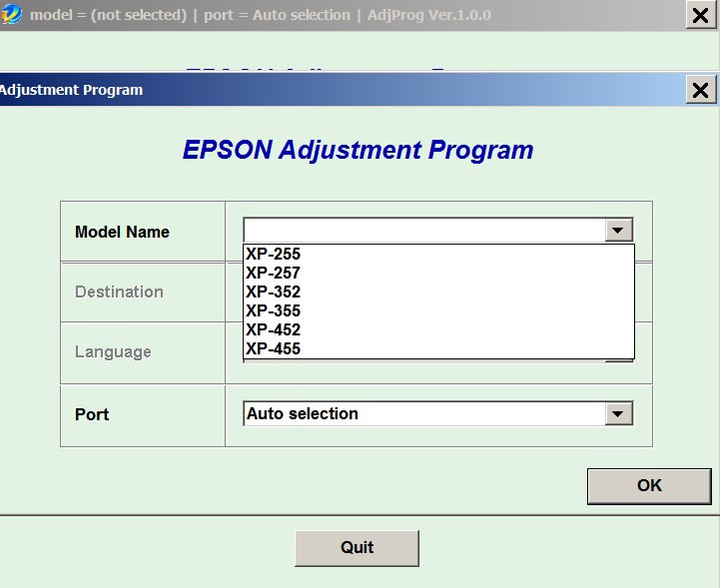
Task: Click the empty Model Name field
Action: click(424, 231)
